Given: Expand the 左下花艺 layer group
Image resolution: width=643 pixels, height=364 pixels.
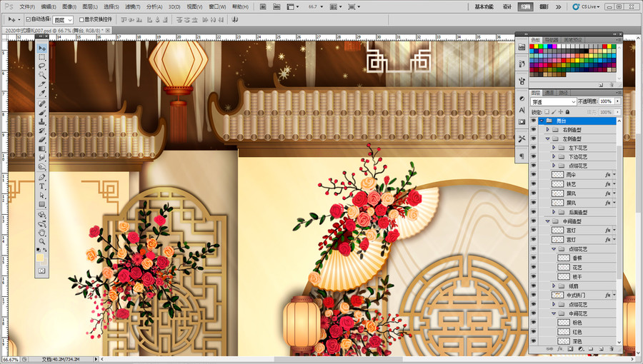Looking at the screenshot, I should pos(554,148).
